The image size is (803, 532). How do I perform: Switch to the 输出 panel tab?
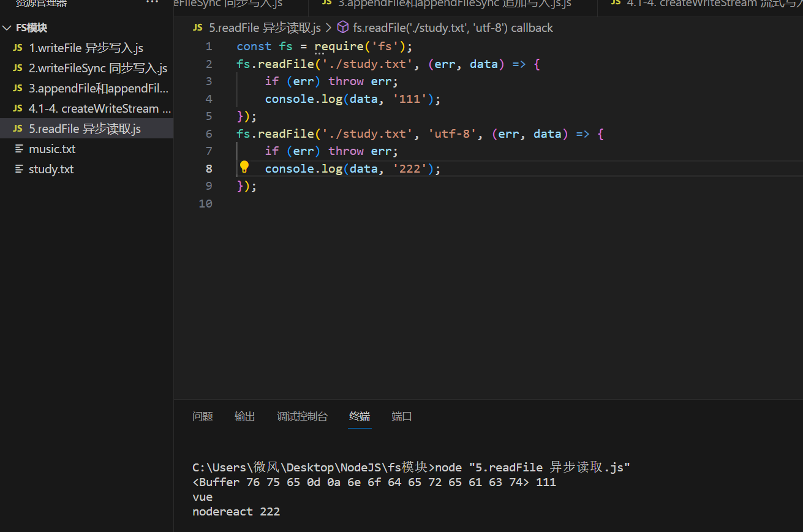tap(244, 416)
